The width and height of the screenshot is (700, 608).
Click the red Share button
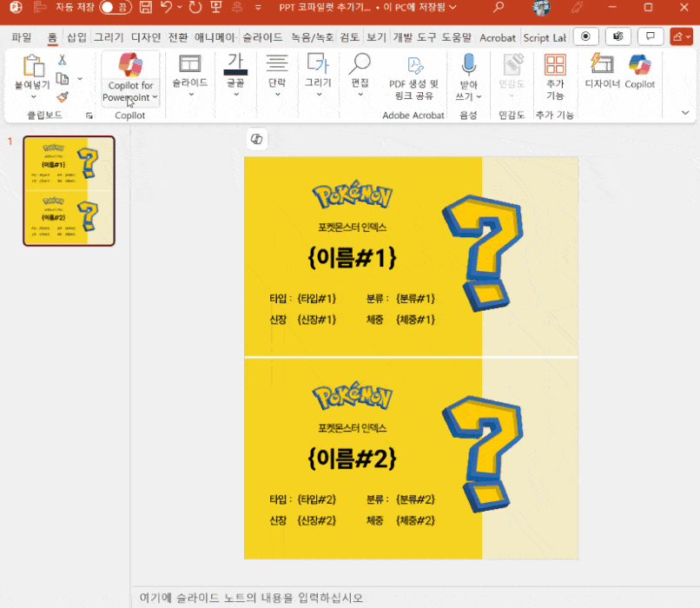tap(681, 36)
